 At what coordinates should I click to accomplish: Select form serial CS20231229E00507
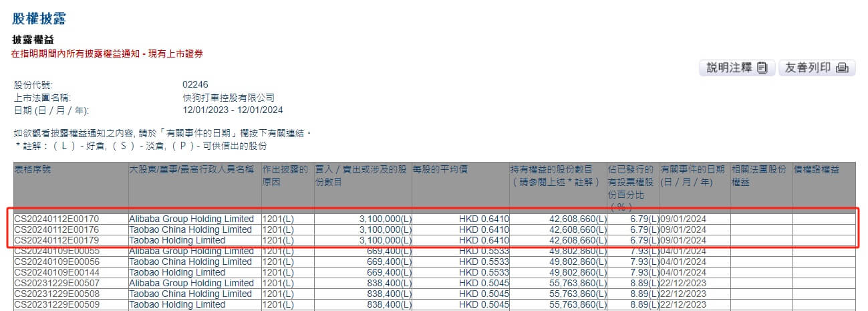[x=57, y=283]
